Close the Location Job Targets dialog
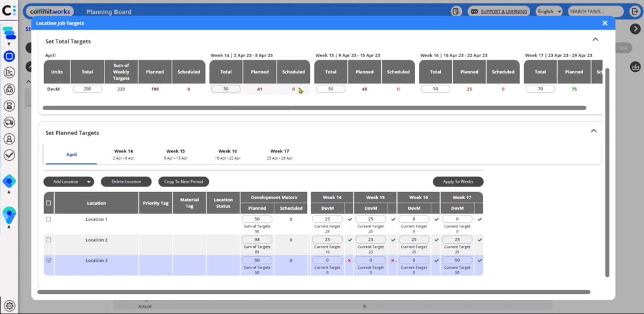 [x=604, y=23]
